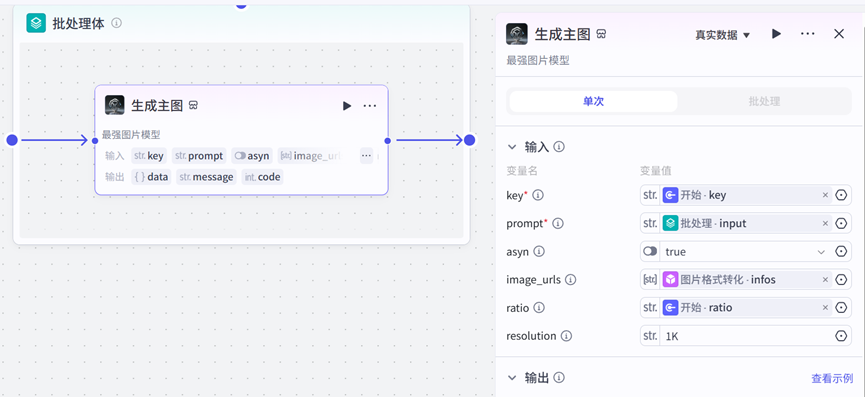Expand hidden inputs ellipsis in node input row
Image resolution: width=865 pixels, height=397 pixels.
tap(366, 156)
